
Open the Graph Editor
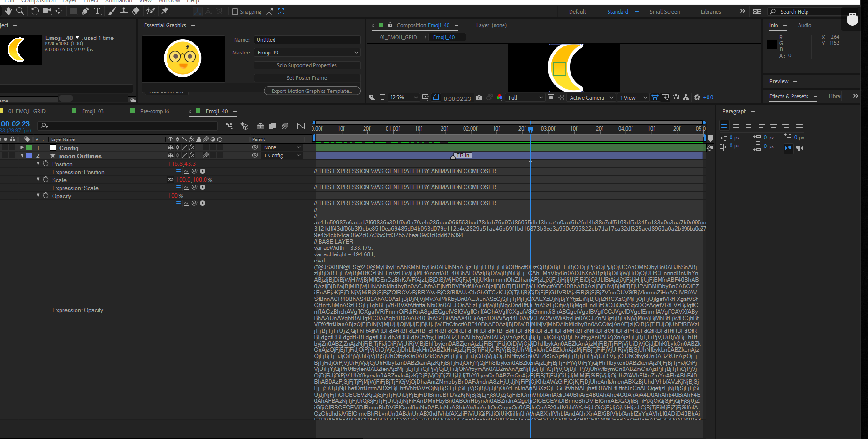pyautogui.click(x=301, y=126)
